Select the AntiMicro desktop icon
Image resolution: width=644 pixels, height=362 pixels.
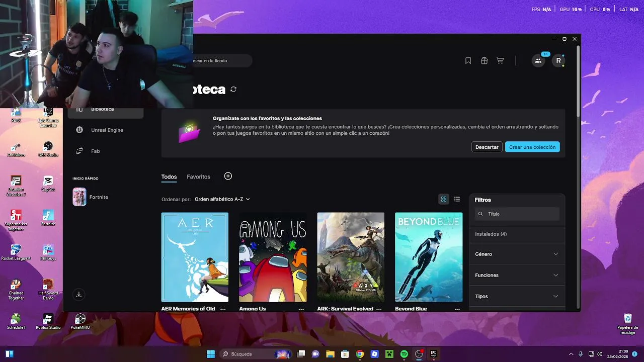16,149
